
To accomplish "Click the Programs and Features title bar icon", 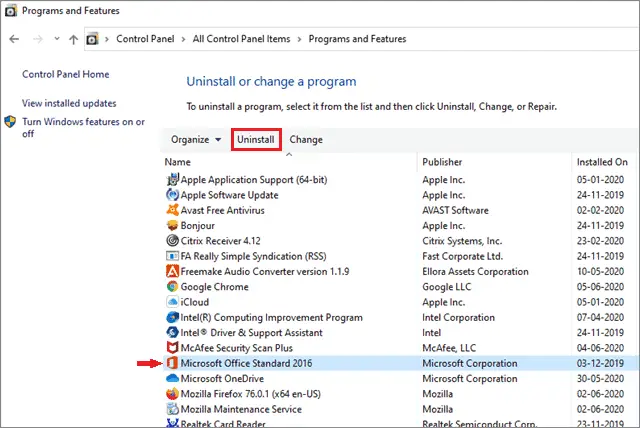I will pos(11,11).
